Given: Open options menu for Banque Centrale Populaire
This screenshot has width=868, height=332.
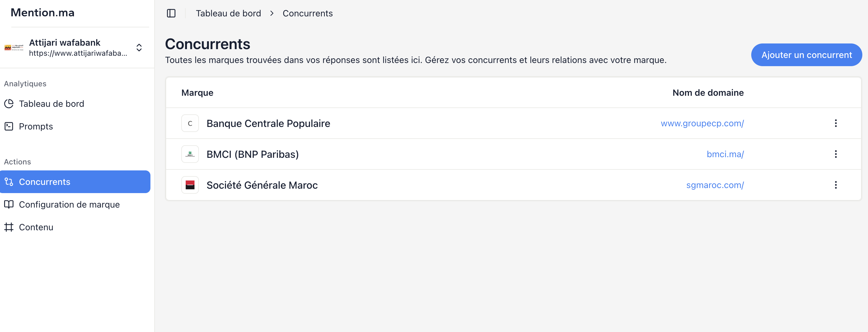Looking at the screenshot, I should click(835, 123).
